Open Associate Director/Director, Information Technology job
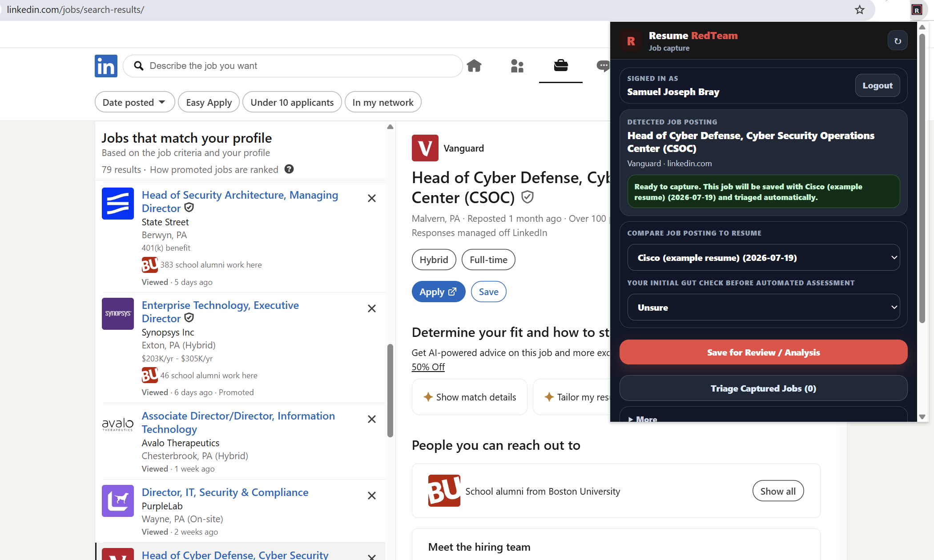The height and width of the screenshot is (560, 934). pyautogui.click(x=238, y=422)
